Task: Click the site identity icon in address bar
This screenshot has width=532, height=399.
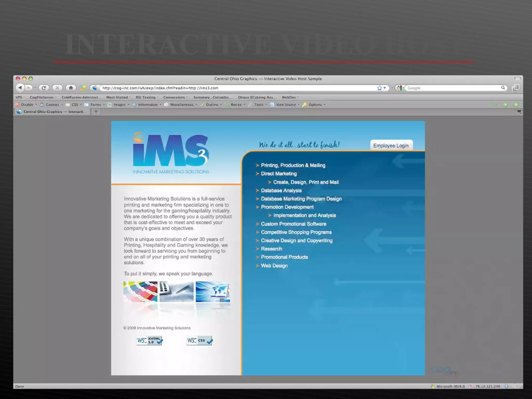Action: coord(95,88)
